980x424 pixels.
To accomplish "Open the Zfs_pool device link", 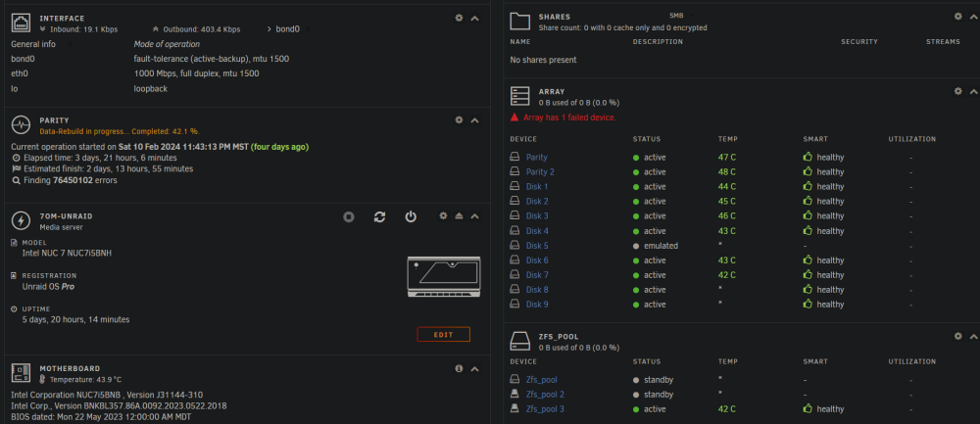I will 541,380.
